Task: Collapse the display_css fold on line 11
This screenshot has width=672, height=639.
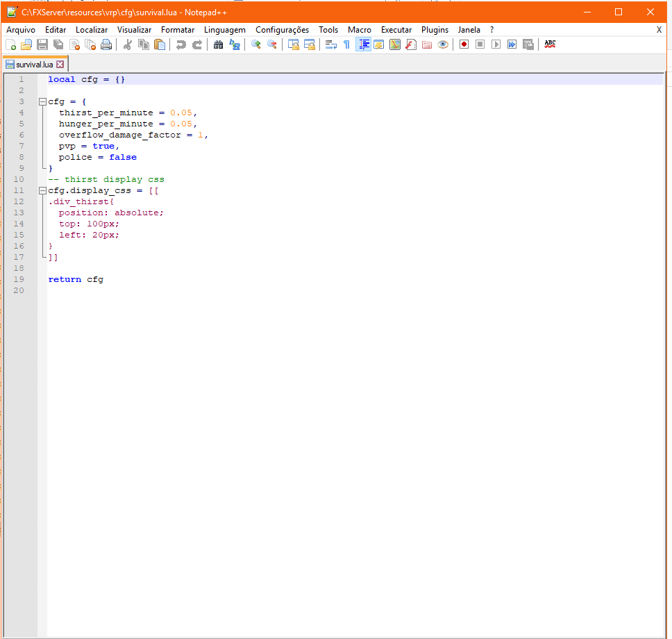Action: pyautogui.click(x=42, y=190)
